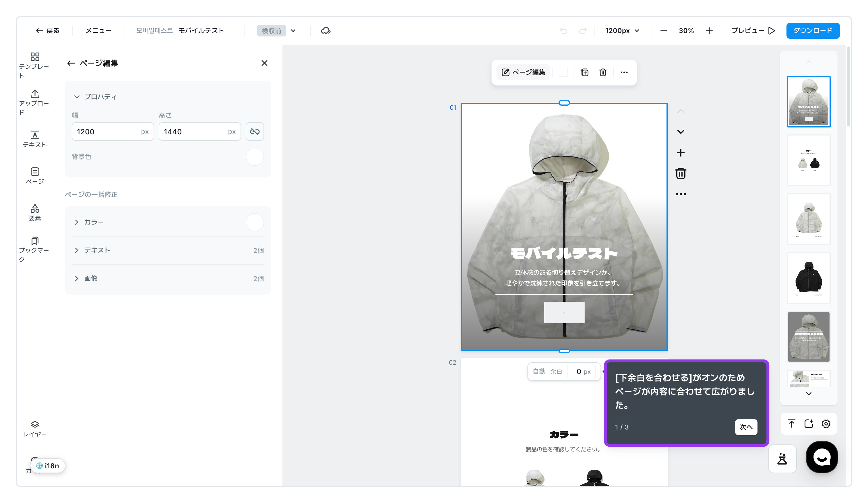Collapse the プロパティ section
Image resolution: width=868 pixels, height=503 pixels.
[x=77, y=97]
